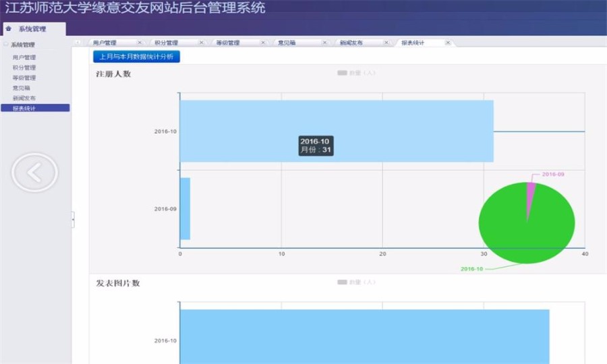Switch to the 新闻发布 tab
The width and height of the screenshot is (607, 364).
(x=351, y=42)
